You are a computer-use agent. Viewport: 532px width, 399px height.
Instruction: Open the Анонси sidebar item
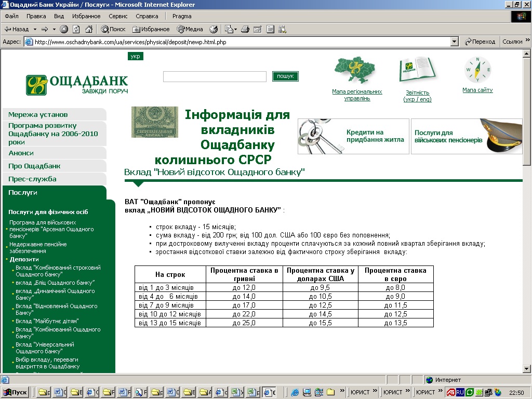(x=54, y=153)
